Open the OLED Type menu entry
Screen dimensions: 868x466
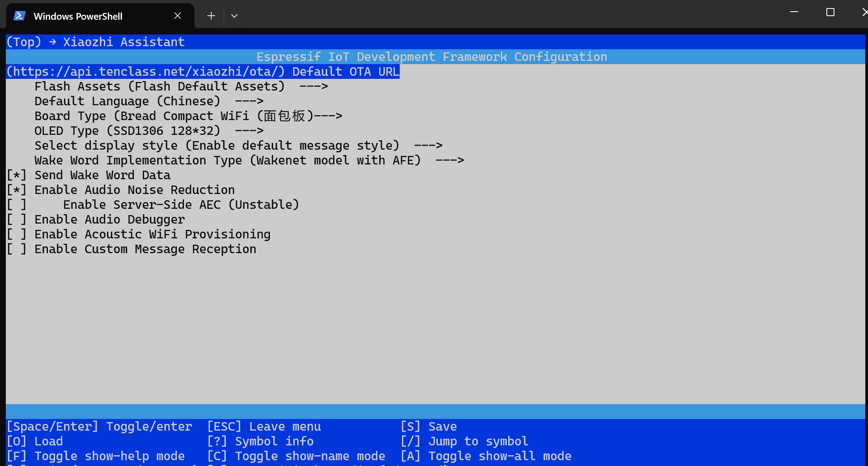[x=127, y=131]
